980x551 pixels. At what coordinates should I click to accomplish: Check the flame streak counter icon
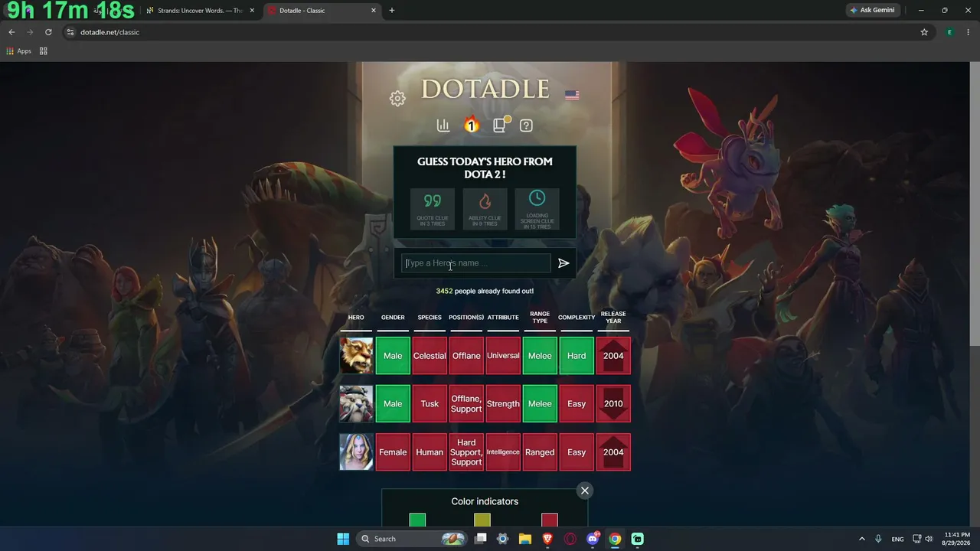click(472, 125)
